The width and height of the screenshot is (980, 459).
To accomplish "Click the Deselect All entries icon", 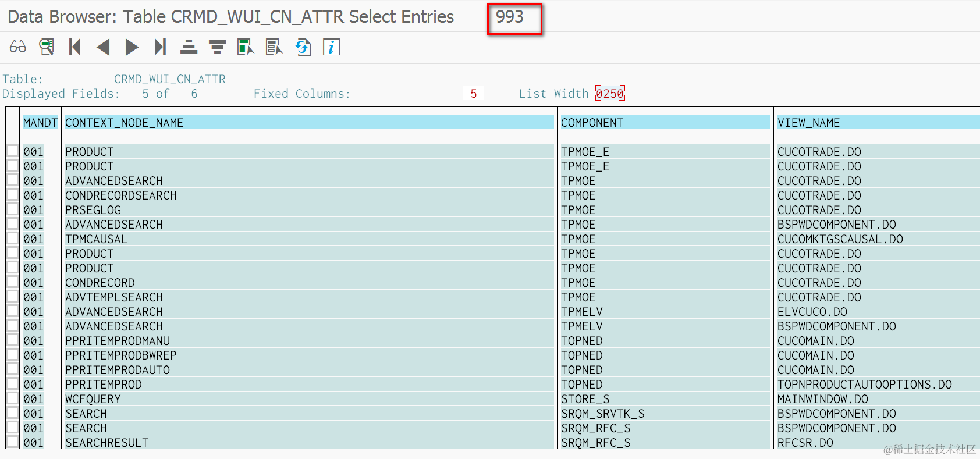I will 274,47.
